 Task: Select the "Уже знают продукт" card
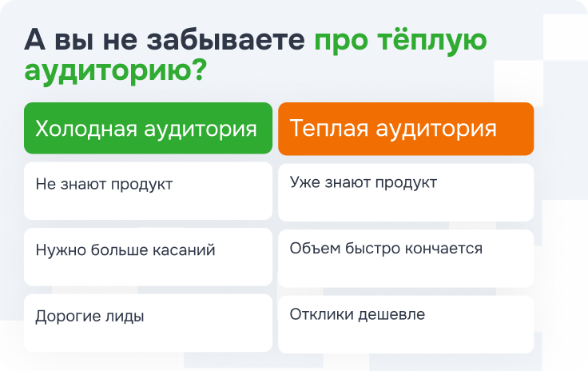[406, 192]
